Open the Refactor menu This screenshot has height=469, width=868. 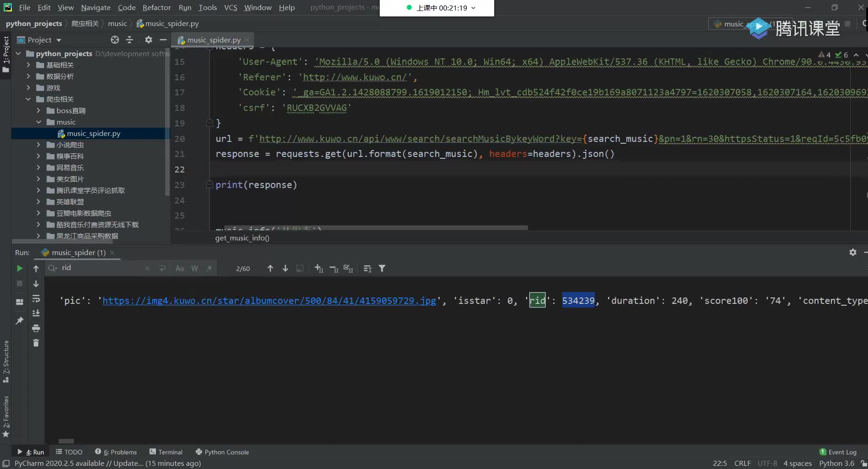point(157,7)
